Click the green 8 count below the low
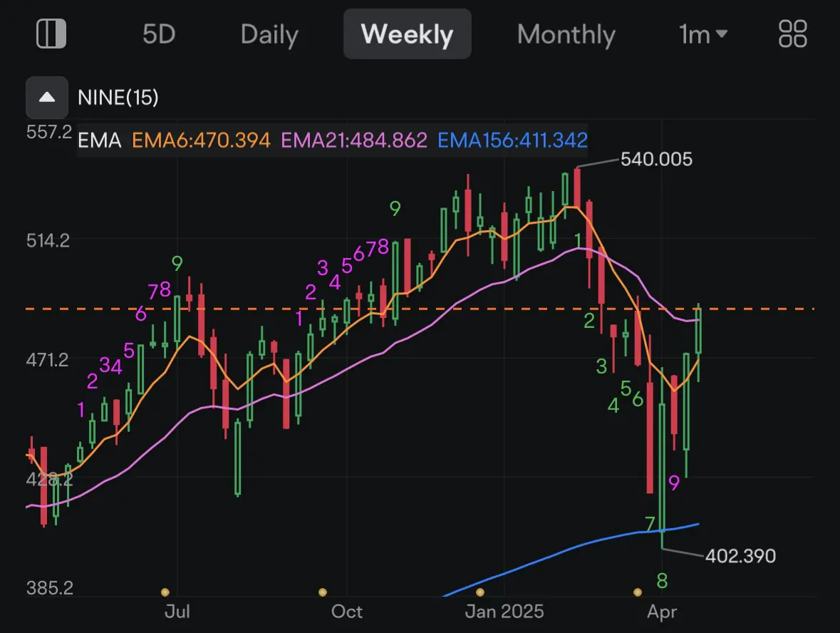This screenshot has height=633, width=840. (x=662, y=580)
